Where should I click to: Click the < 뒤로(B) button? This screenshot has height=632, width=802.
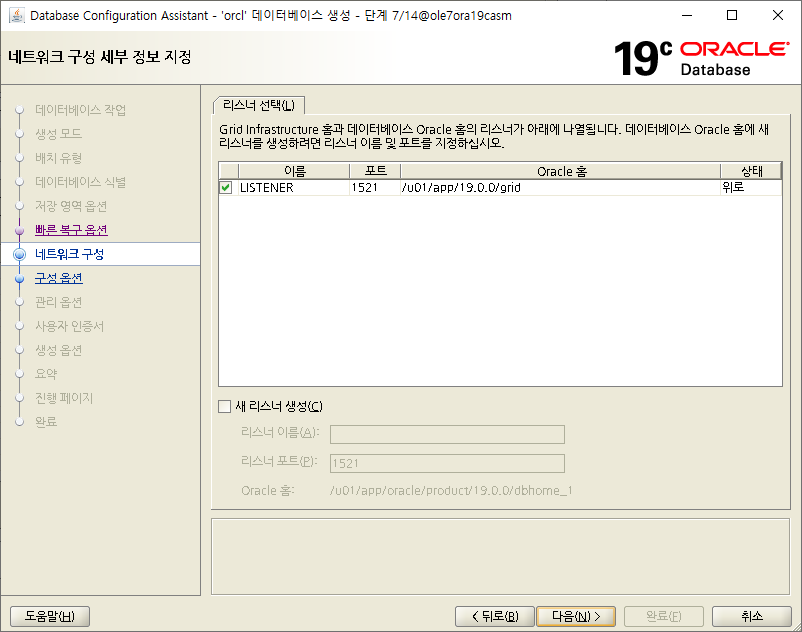(x=495, y=616)
